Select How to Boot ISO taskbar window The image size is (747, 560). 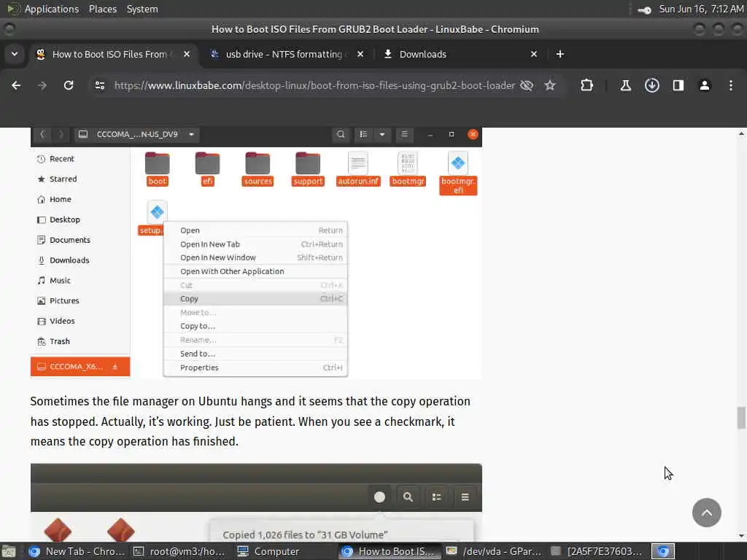point(389,551)
